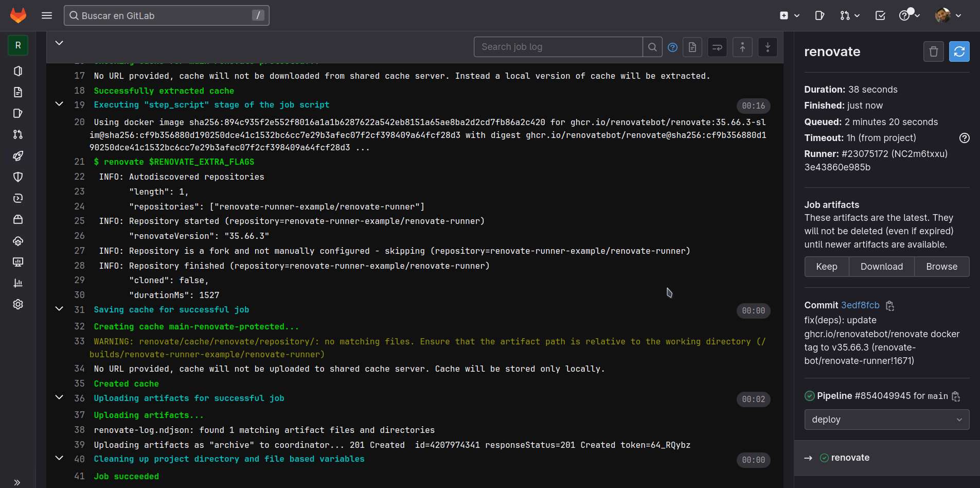Show the complete raw log
The height and width of the screenshot is (488, 980).
[x=692, y=47]
